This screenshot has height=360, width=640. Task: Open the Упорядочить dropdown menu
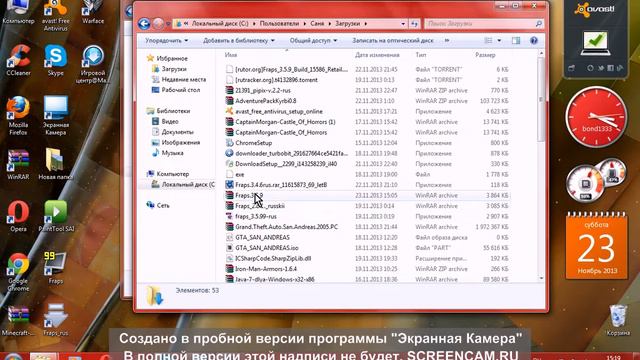(167, 40)
